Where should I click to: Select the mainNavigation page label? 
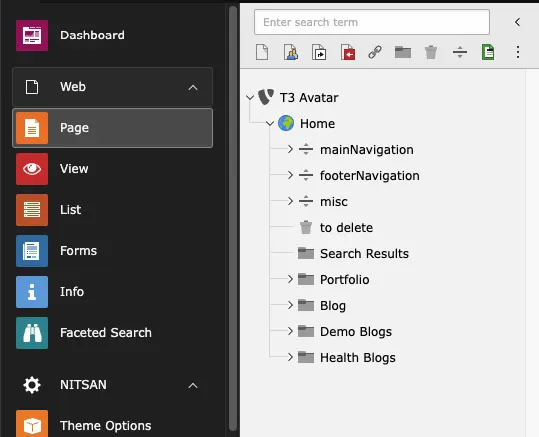(x=367, y=150)
